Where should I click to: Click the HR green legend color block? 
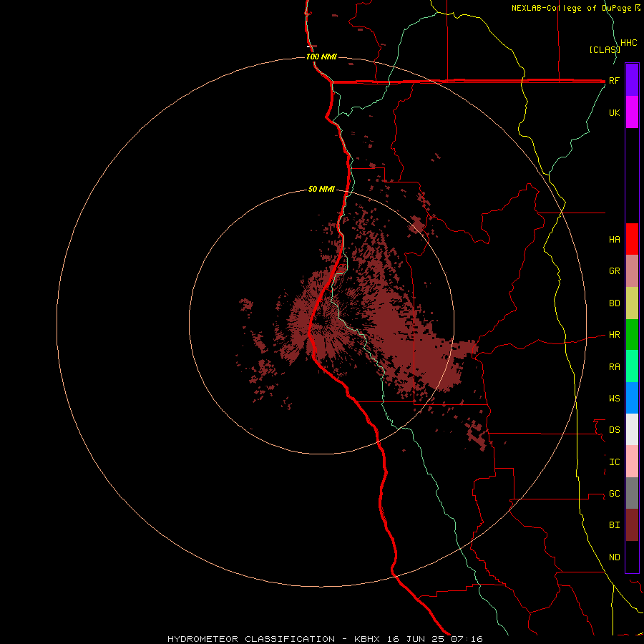[632, 335]
